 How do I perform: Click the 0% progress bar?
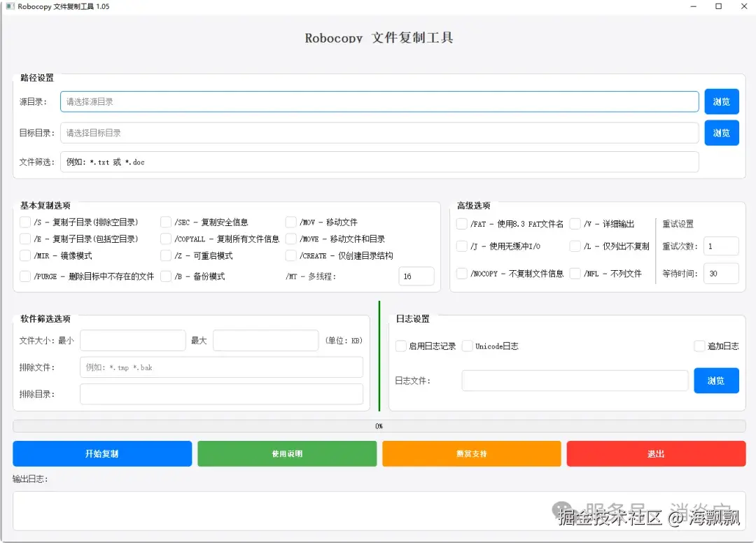click(379, 425)
